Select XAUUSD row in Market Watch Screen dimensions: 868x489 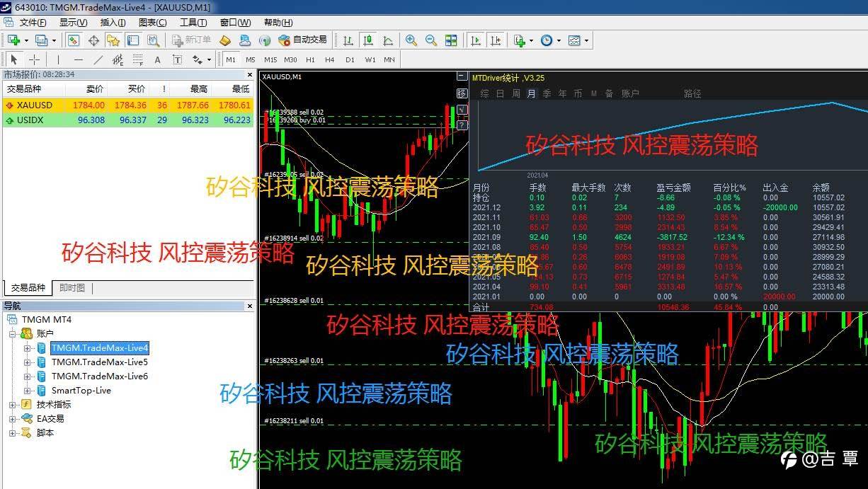click(x=128, y=105)
